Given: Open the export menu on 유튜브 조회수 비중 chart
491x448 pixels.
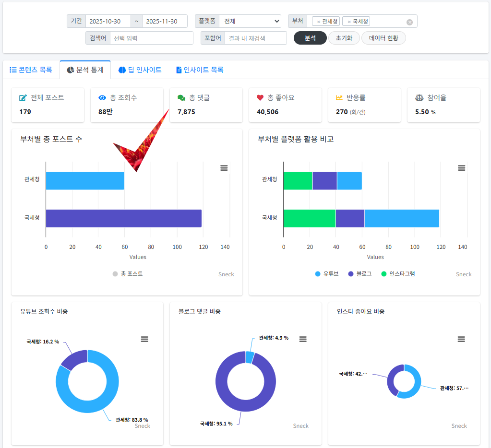Looking at the screenshot, I should click(144, 339).
